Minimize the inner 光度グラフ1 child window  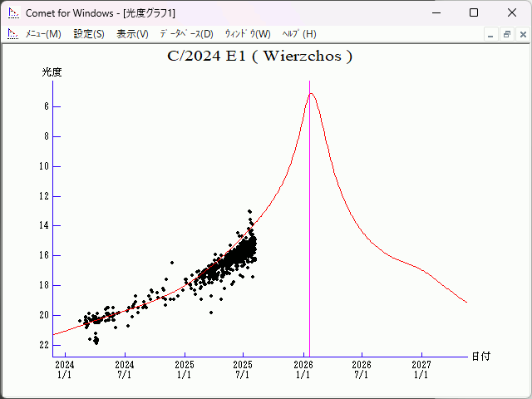point(491,34)
